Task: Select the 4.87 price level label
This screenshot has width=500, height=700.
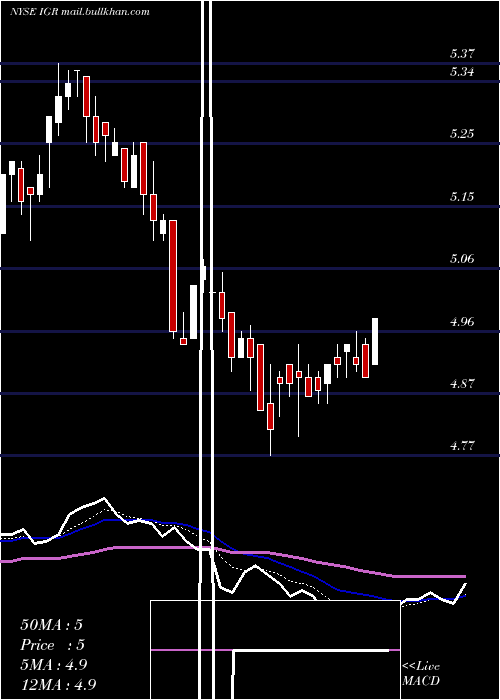Action: pyautogui.click(x=462, y=383)
